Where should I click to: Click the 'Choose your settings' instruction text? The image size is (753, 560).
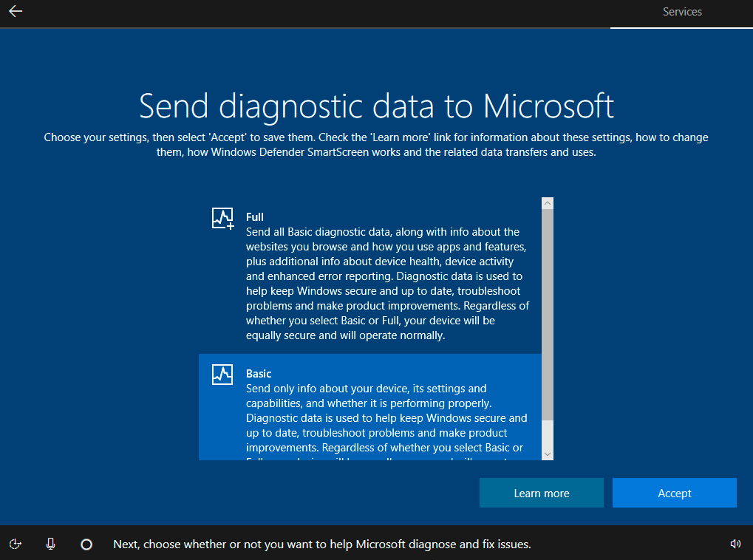(x=376, y=145)
